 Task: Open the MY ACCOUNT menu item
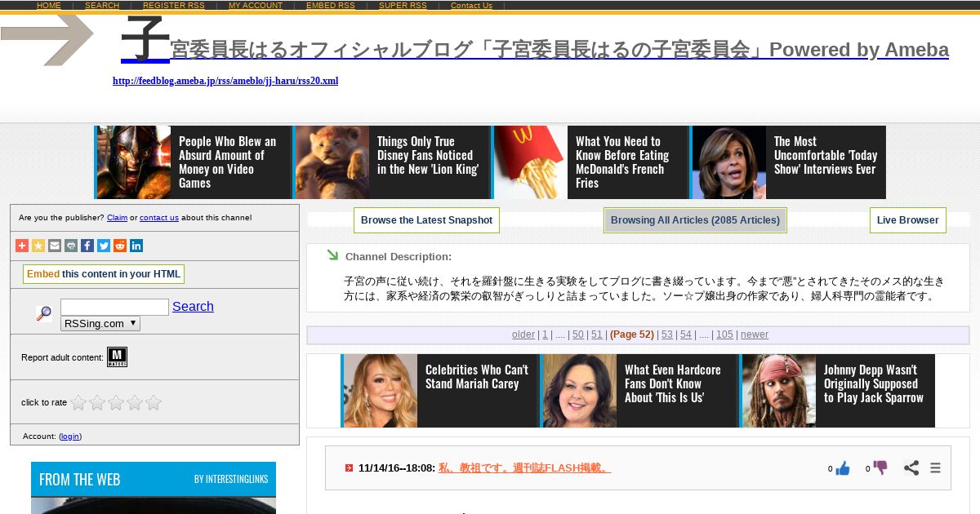[256, 6]
